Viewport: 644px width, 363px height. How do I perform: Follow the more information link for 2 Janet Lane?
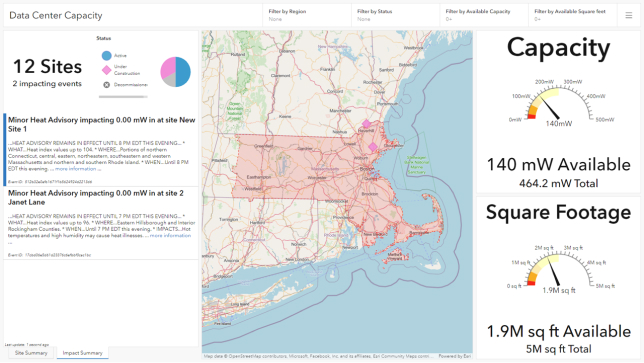pyautogui.click(x=170, y=236)
